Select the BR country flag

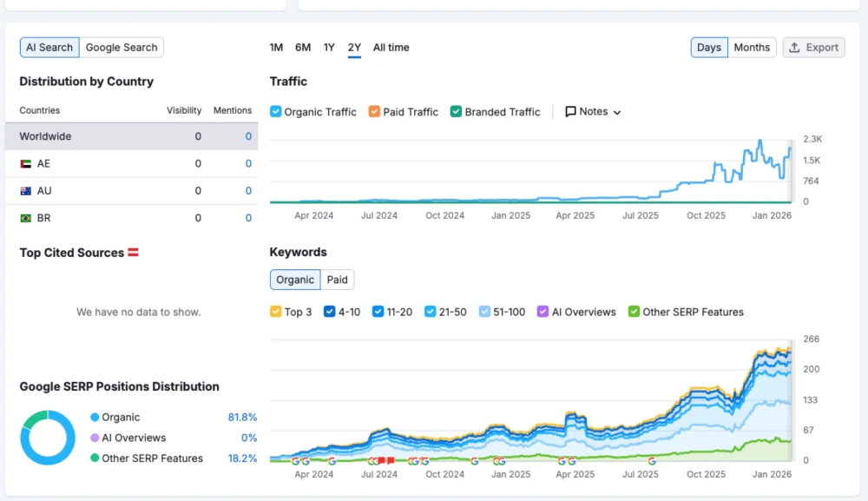pyautogui.click(x=25, y=218)
